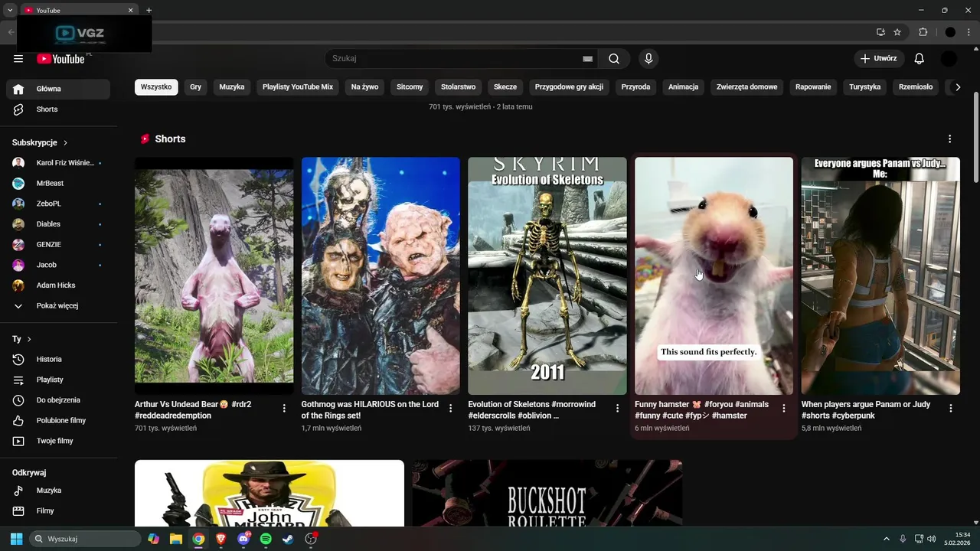Open the Skyrim Evolution of Skeletons thumbnail
The image size is (980, 551).
(547, 276)
